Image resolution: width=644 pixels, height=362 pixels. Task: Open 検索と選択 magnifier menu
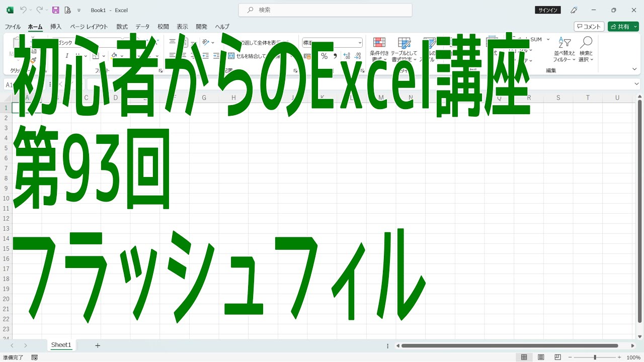(x=586, y=49)
